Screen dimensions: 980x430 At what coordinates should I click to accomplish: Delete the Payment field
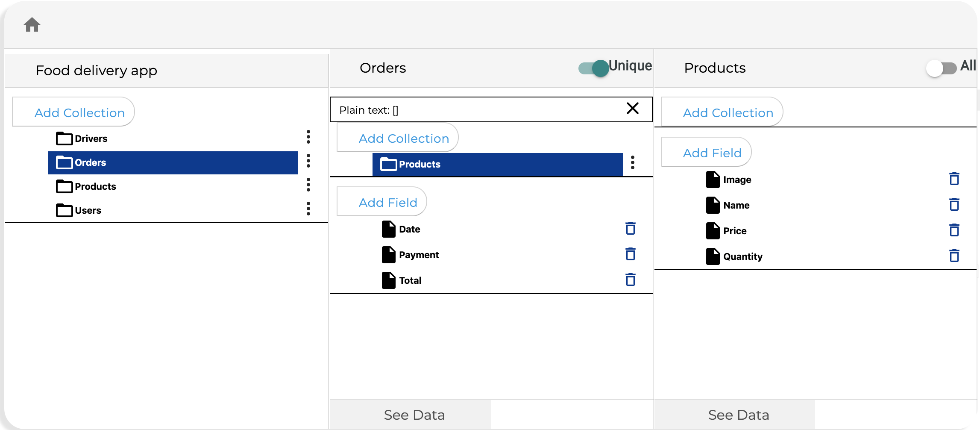pyautogui.click(x=631, y=254)
